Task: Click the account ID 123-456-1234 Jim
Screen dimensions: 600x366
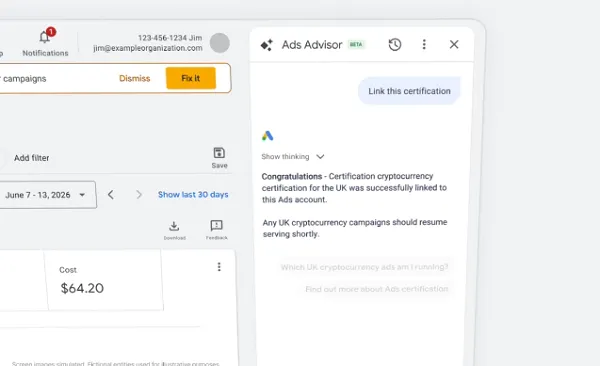Action: [x=170, y=38]
